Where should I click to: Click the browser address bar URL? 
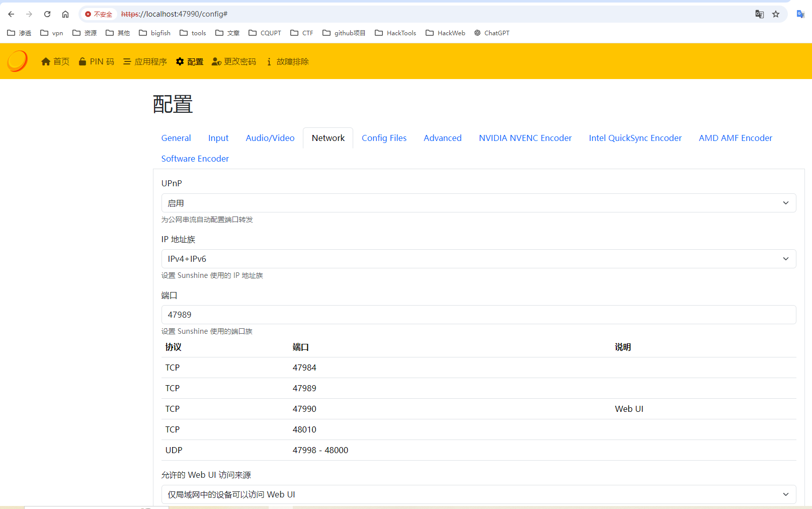pyautogui.click(x=175, y=14)
